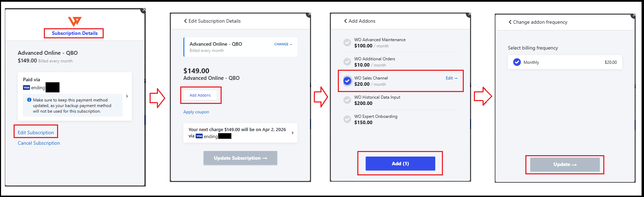The width and height of the screenshot is (644, 197).
Task: Click CHANGE on the Advanced Online plan
Action: [283, 44]
